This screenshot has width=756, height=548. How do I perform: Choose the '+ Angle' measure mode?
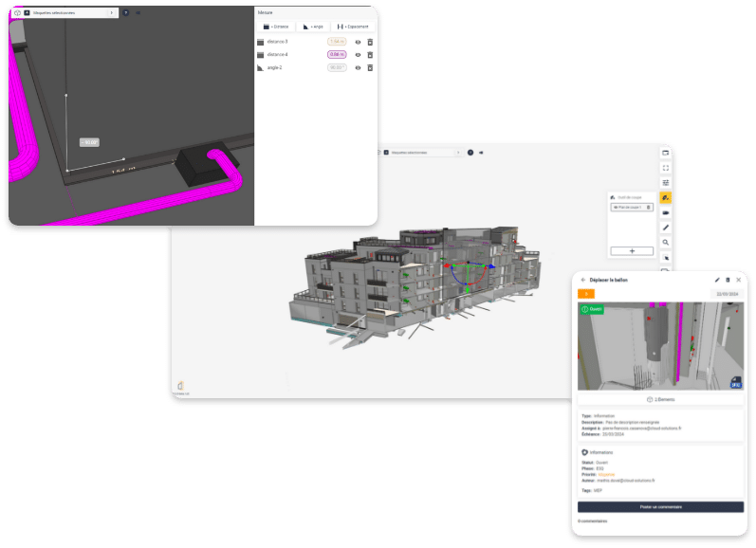[315, 27]
